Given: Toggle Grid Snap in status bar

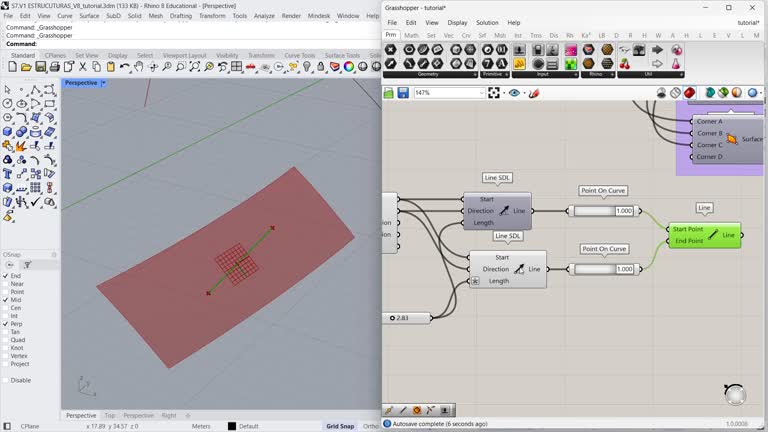Looking at the screenshot, I should pos(340,426).
